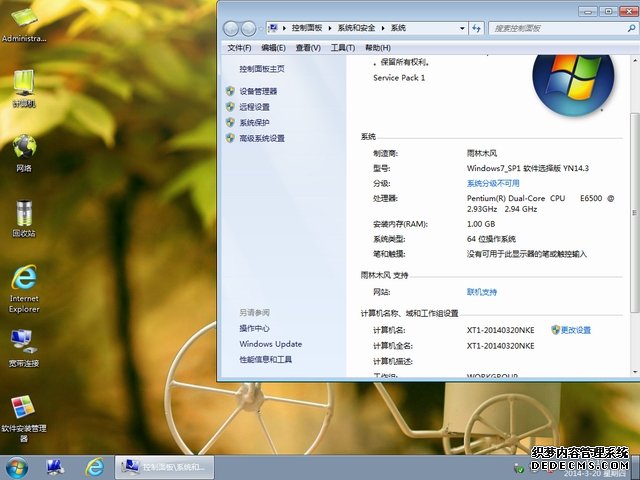Open the Computer (计算机) desktop icon
640x480 pixels.
[24, 88]
